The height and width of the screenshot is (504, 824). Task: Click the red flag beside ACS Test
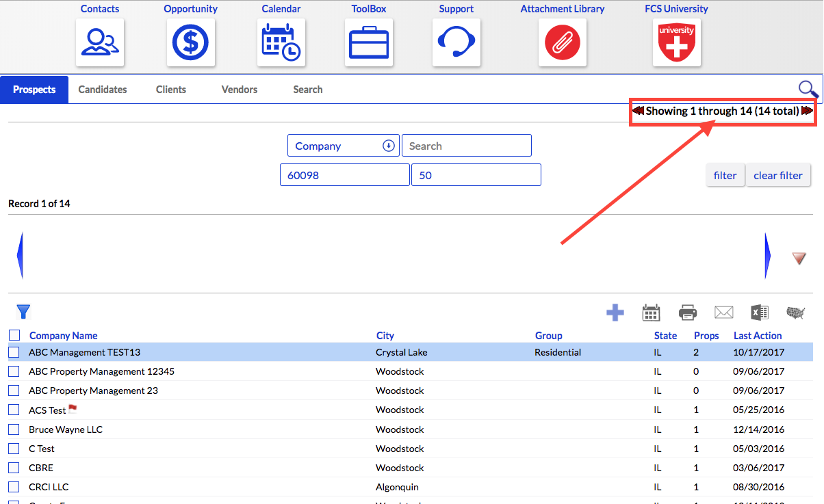pos(73,409)
